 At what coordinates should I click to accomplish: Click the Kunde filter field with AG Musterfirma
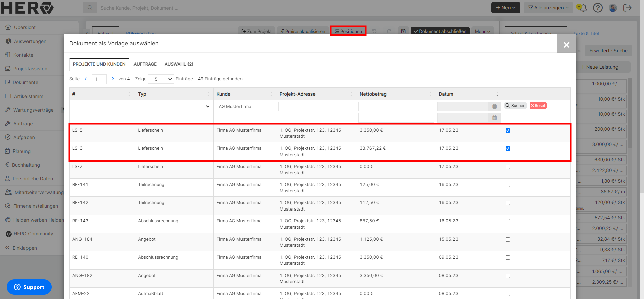click(x=245, y=106)
